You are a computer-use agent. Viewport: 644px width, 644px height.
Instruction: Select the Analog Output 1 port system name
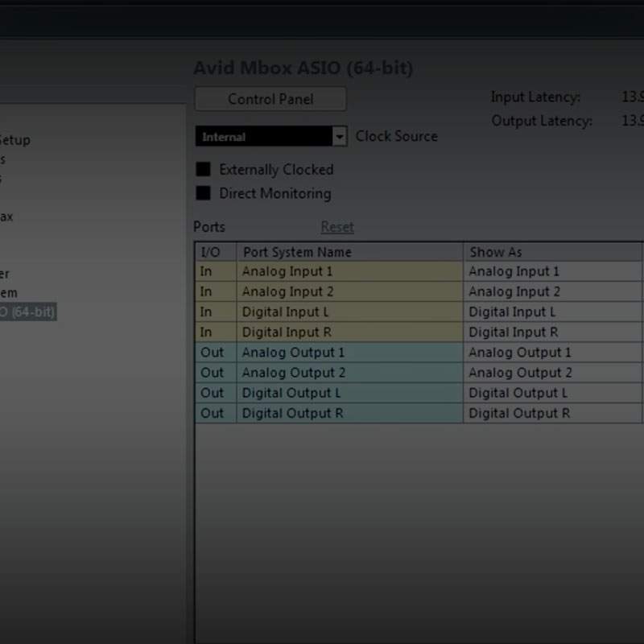(350, 353)
